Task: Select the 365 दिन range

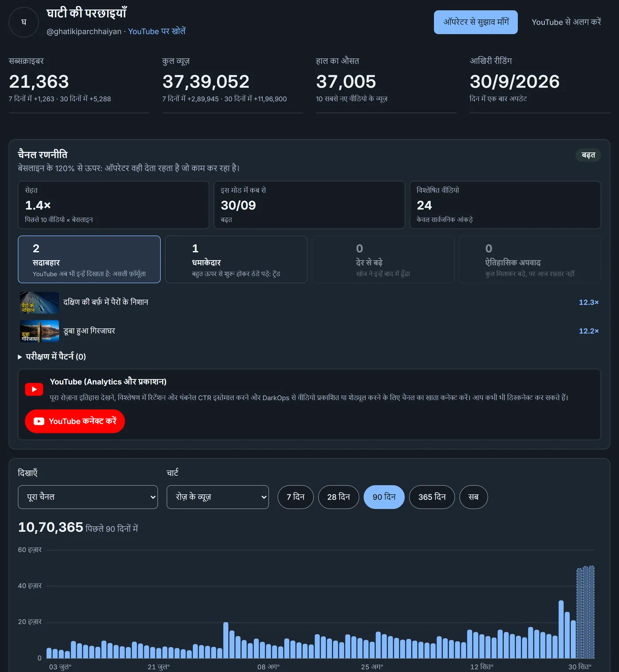Action: (x=432, y=497)
